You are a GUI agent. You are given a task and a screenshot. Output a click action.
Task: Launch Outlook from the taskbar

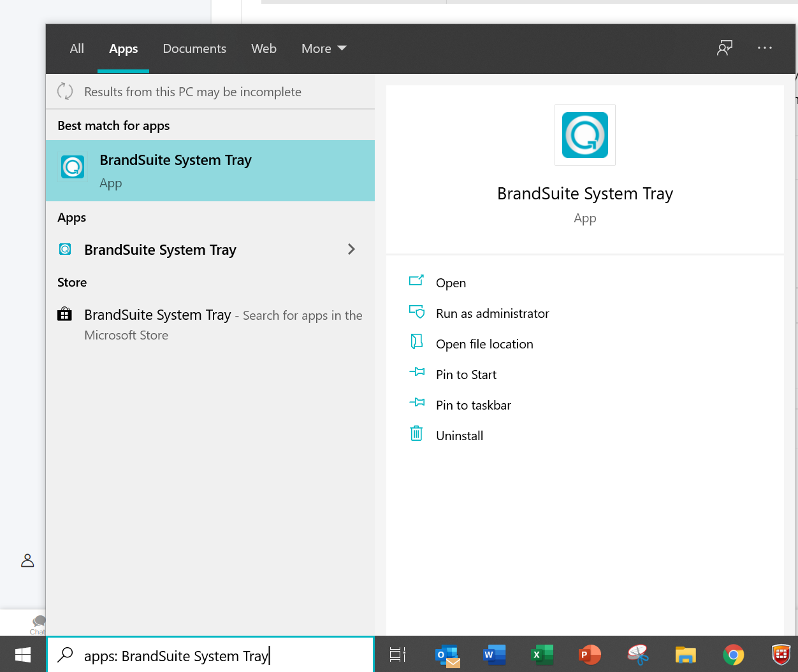click(x=447, y=655)
